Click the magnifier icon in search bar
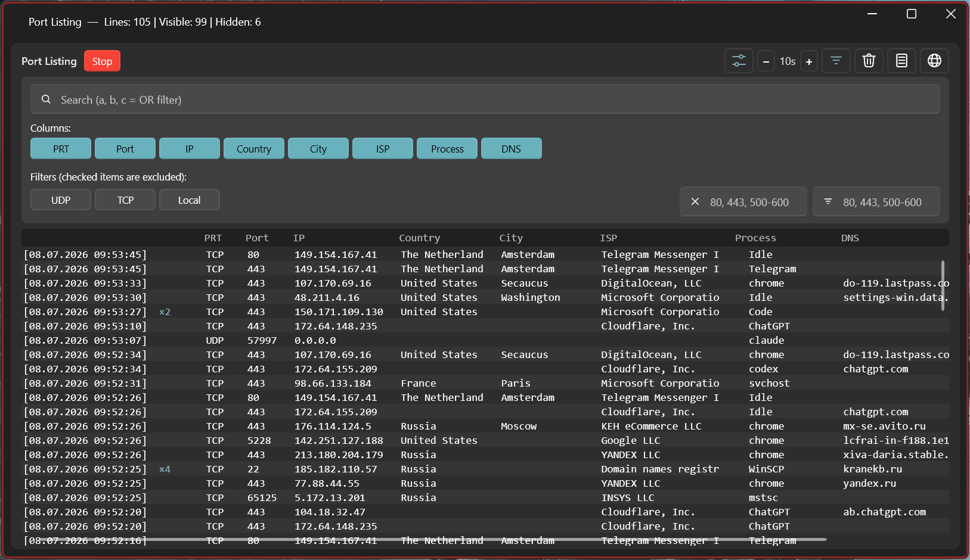The width and height of the screenshot is (970, 560). [x=46, y=99]
